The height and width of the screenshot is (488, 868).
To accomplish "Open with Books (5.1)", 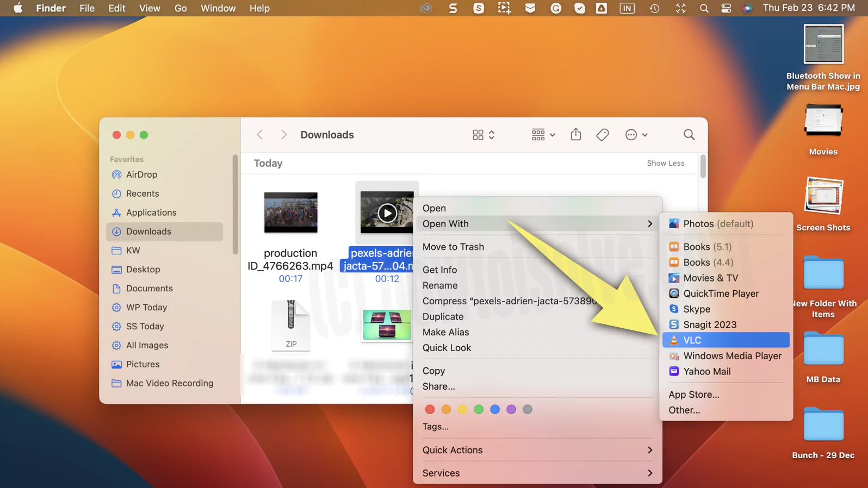I will pos(726,247).
